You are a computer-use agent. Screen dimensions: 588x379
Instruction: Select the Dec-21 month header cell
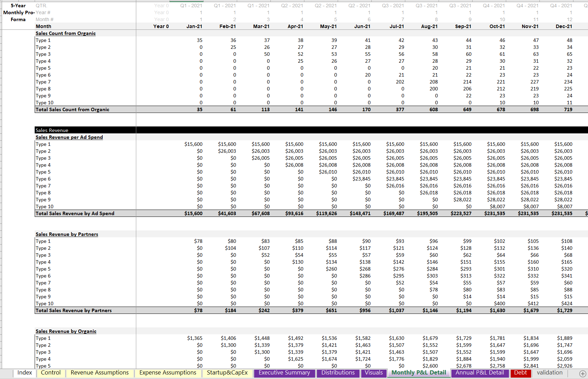[564, 26]
